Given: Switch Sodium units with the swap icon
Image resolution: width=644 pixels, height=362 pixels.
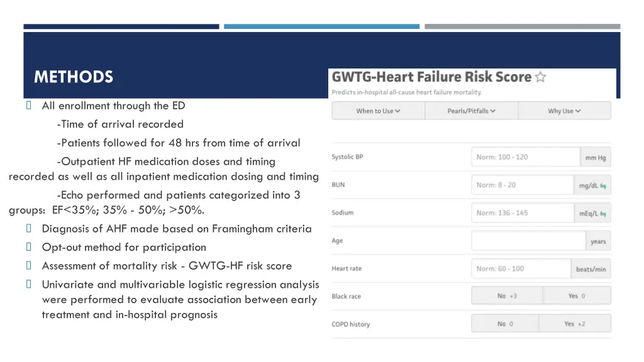Looking at the screenshot, I should [x=603, y=214].
